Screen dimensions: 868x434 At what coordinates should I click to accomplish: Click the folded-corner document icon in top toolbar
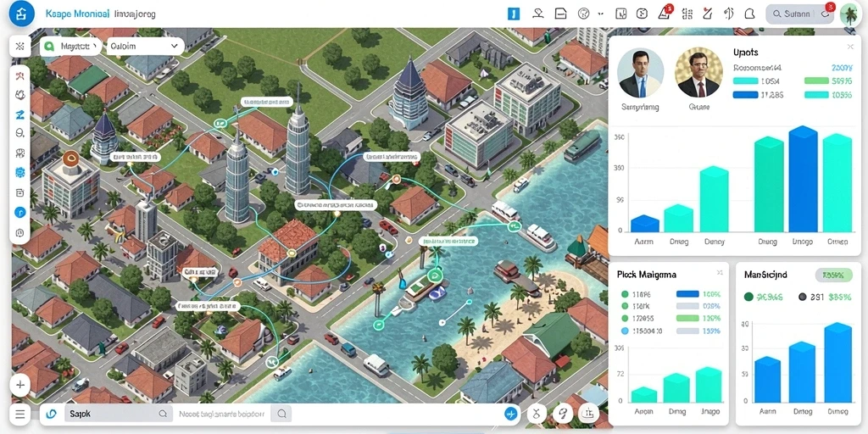click(x=561, y=14)
